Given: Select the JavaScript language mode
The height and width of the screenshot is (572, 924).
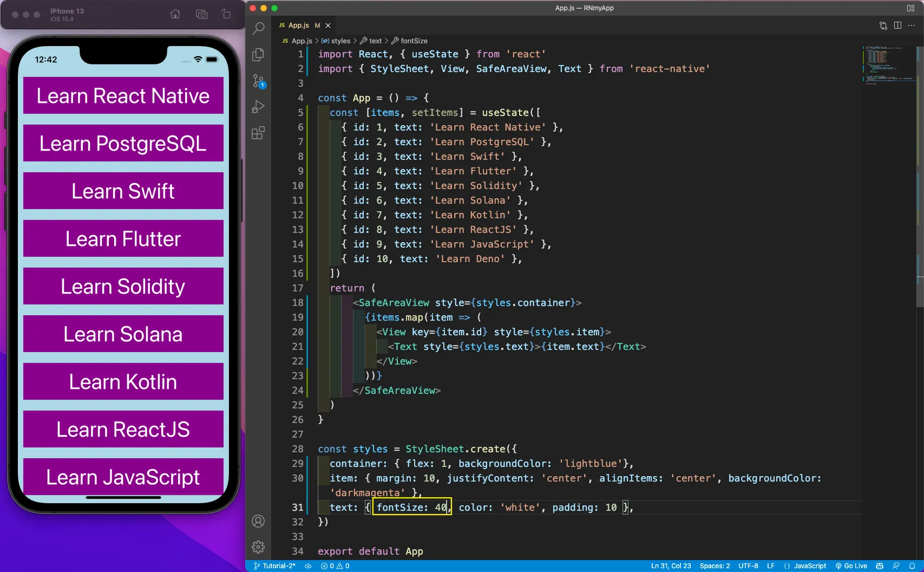Looking at the screenshot, I should pos(805,566).
